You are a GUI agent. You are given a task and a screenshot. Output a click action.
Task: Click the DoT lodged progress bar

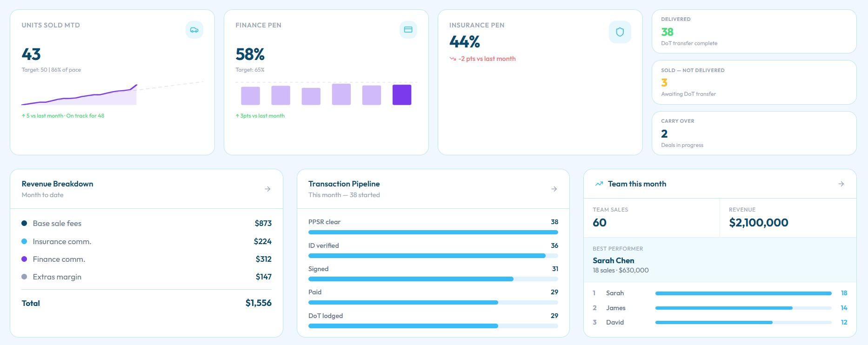coord(433,326)
